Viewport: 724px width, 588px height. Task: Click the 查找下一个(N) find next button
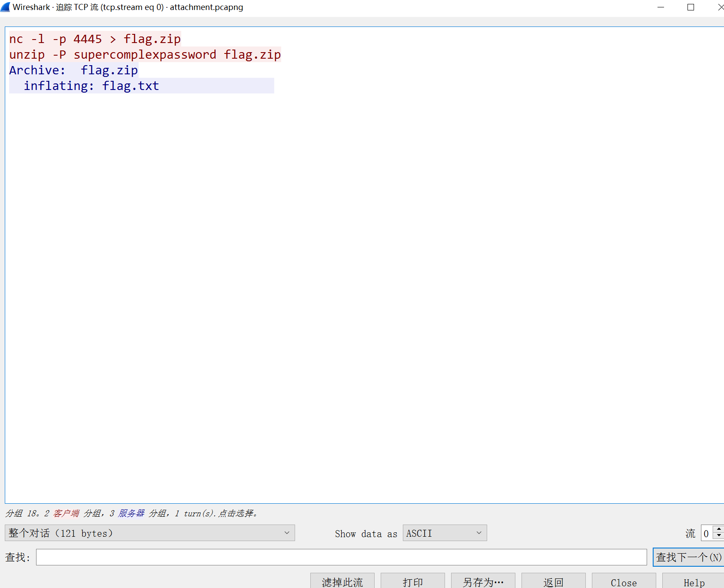coord(688,557)
